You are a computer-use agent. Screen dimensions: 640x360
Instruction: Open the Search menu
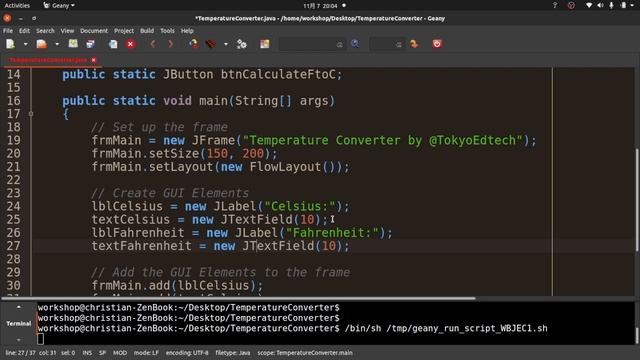pyautogui.click(x=45, y=31)
